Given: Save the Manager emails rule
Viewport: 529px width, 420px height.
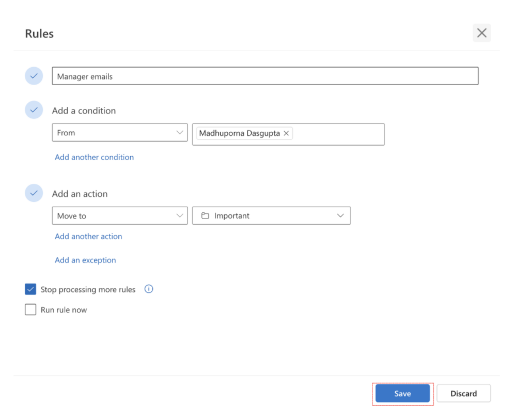Looking at the screenshot, I should pyautogui.click(x=402, y=393).
